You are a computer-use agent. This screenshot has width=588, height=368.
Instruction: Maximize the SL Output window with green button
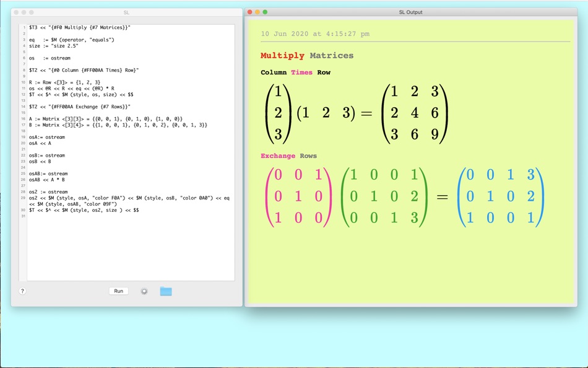coord(265,12)
